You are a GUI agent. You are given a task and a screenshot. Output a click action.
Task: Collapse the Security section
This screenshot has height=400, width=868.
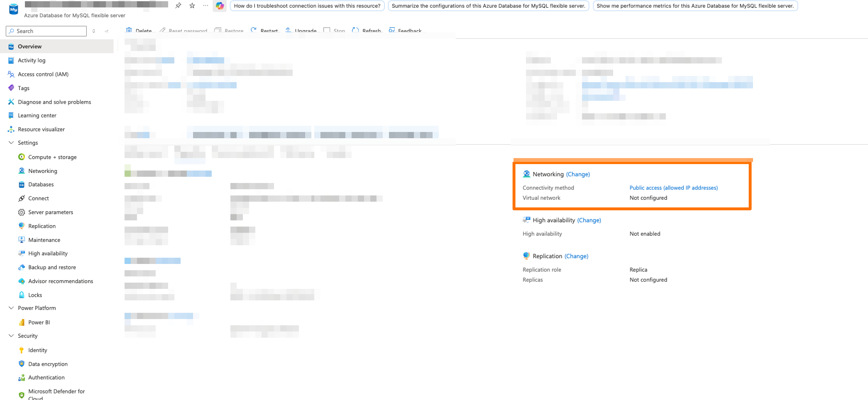pos(11,336)
